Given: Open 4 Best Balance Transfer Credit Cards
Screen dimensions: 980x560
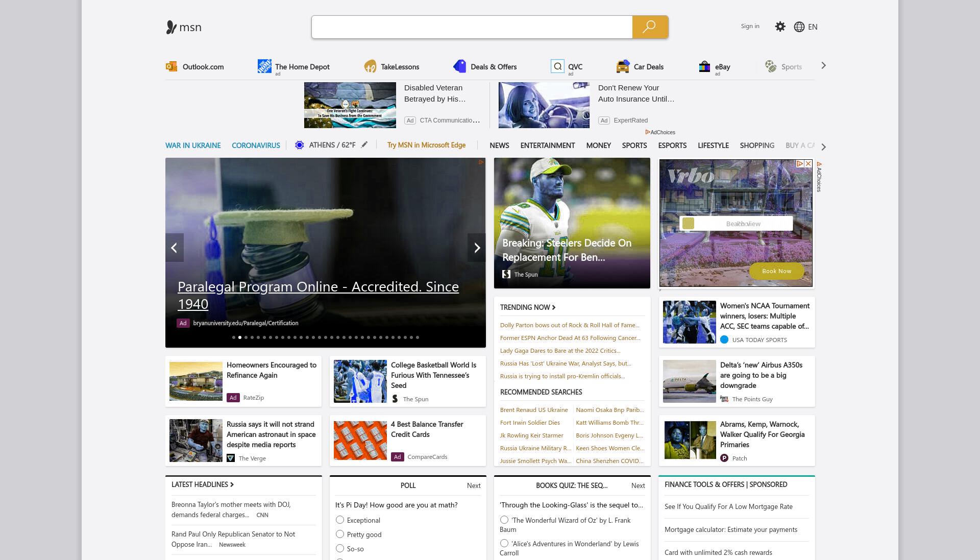Looking at the screenshot, I should point(427,429).
